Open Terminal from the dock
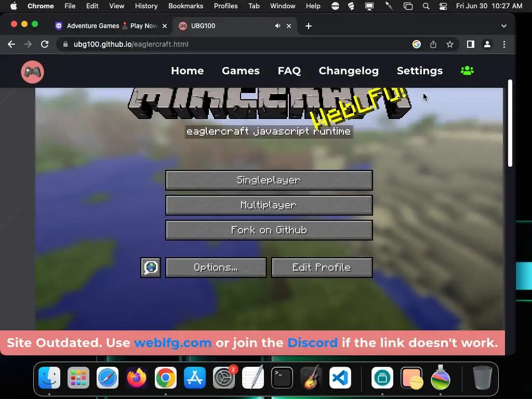 pyautogui.click(x=282, y=378)
